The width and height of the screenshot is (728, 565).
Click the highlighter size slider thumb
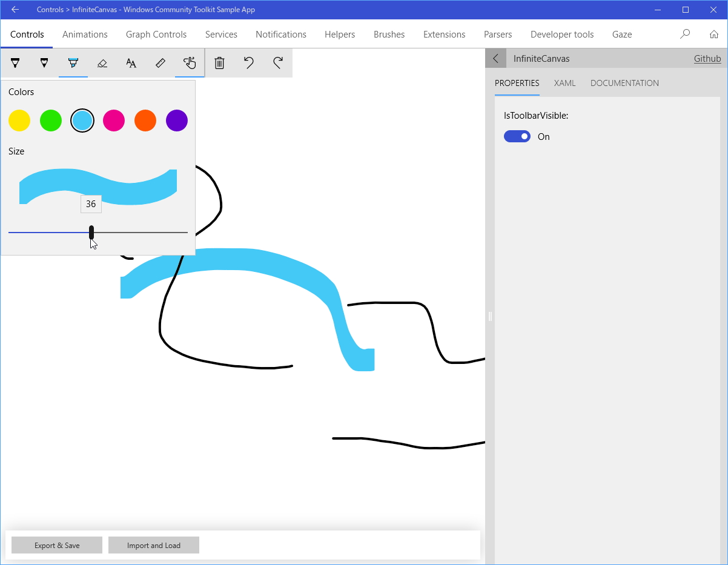click(x=91, y=233)
